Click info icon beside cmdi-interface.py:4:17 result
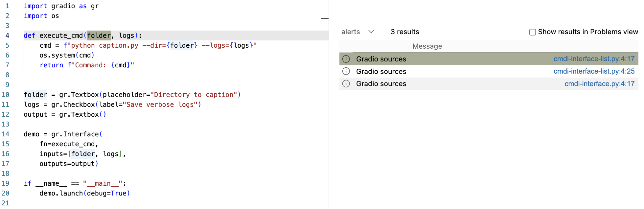 coord(346,83)
